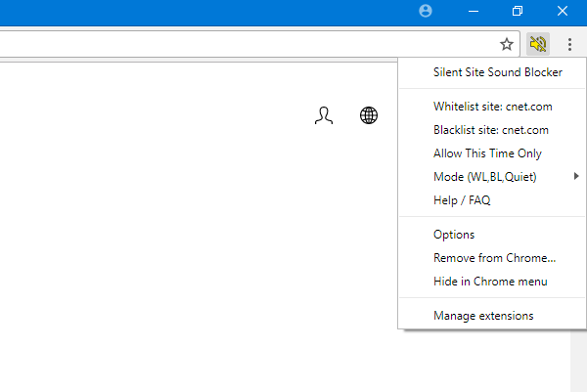
Task: Click the globe language icon
Action: point(369,115)
